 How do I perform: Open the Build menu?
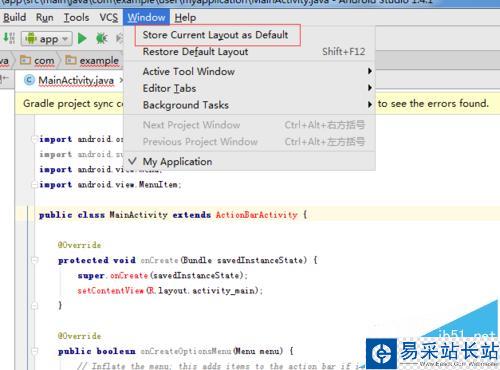click(14, 17)
